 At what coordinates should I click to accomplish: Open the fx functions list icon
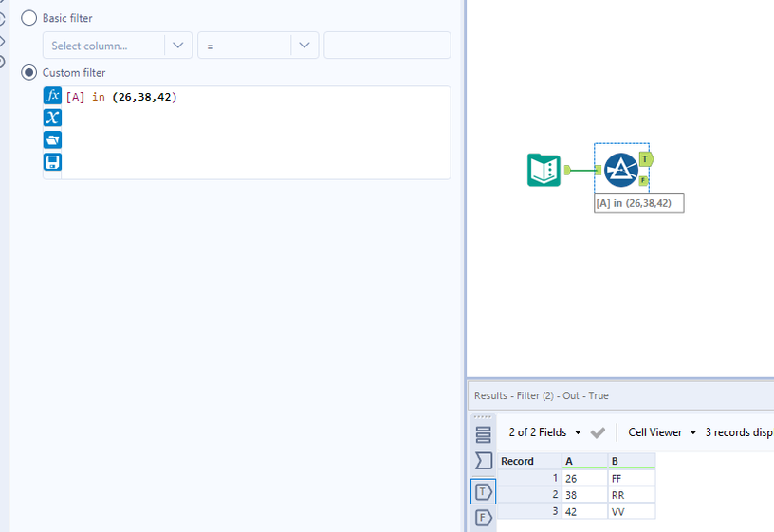(x=52, y=96)
